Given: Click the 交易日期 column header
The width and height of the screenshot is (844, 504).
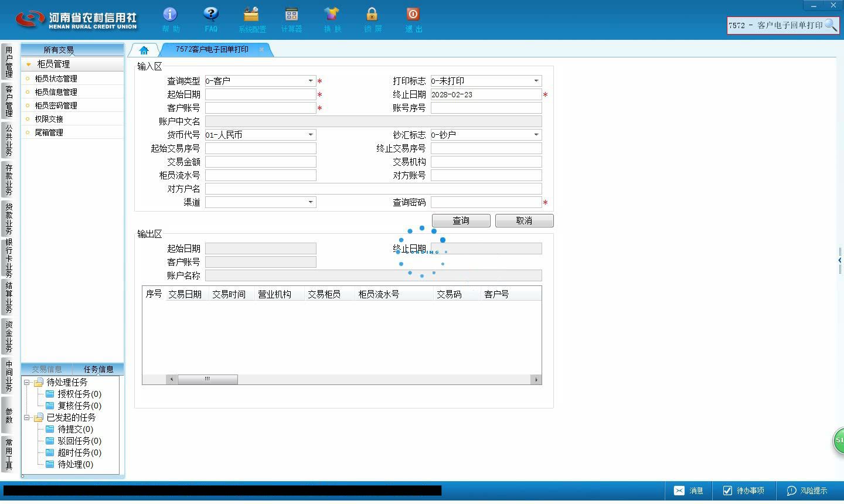Looking at the screenshot, I should [185, 294].
